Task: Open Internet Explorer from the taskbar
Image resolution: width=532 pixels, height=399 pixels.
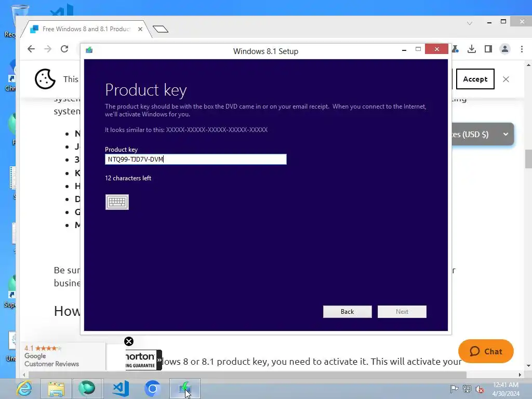Action: [24, 389]
